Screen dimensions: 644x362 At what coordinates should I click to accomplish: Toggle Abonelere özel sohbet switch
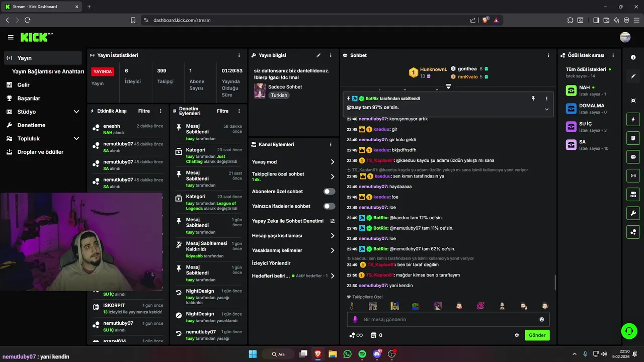point(329,192)
